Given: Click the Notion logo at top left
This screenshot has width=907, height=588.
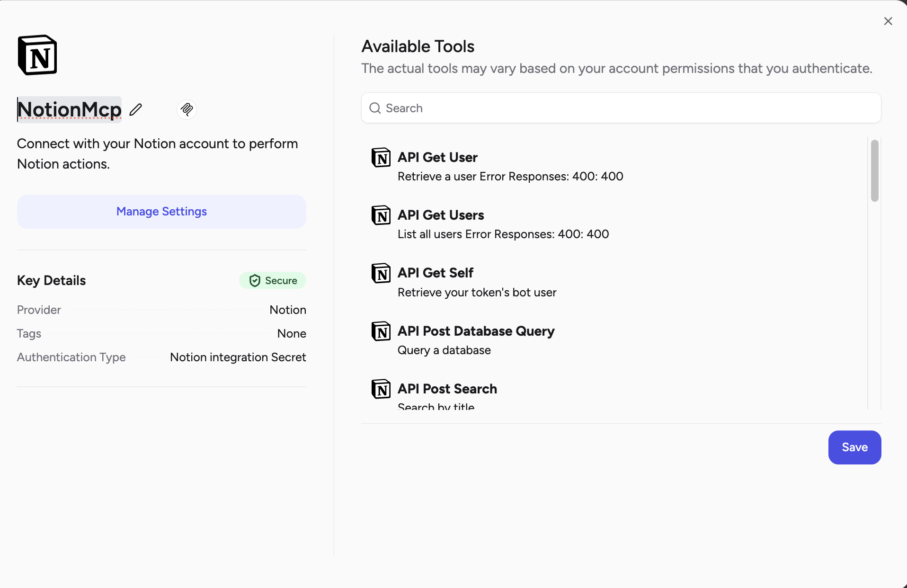Looking at the screenshot, I should tap(37, 55).
